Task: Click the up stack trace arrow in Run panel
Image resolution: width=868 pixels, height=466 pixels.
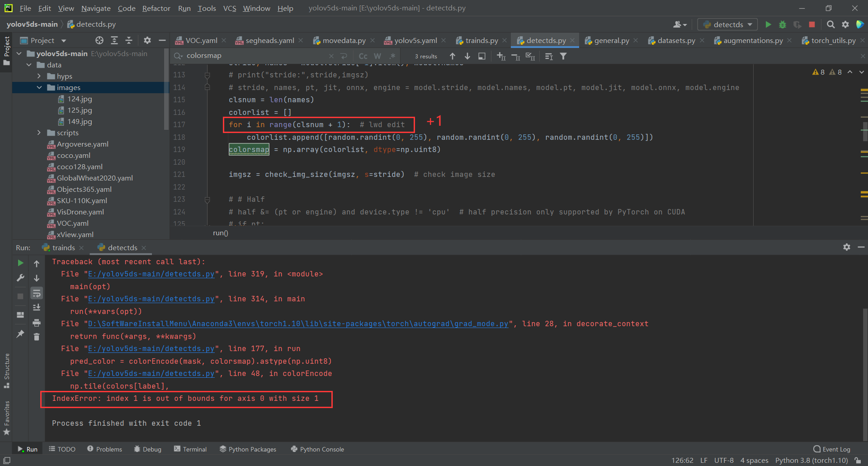Action: (37, 263)
